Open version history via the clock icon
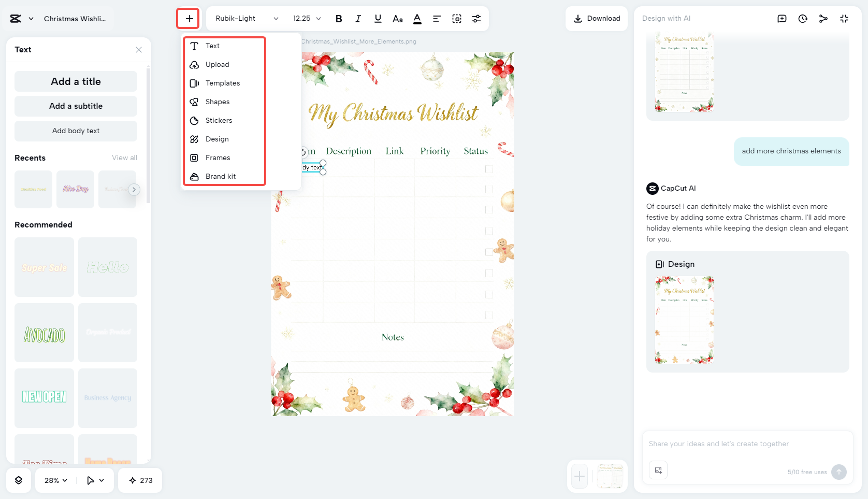868x499 pixels. [x=803, y=18]
